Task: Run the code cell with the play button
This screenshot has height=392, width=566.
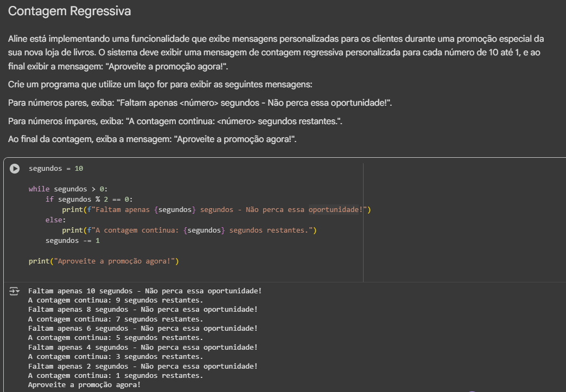Action: point(15,169)
